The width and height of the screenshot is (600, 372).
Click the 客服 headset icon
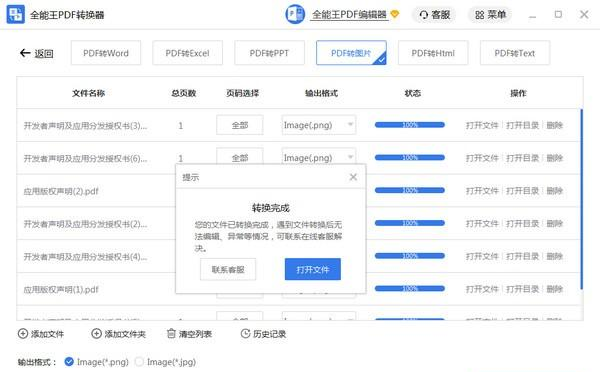[424, 15]
